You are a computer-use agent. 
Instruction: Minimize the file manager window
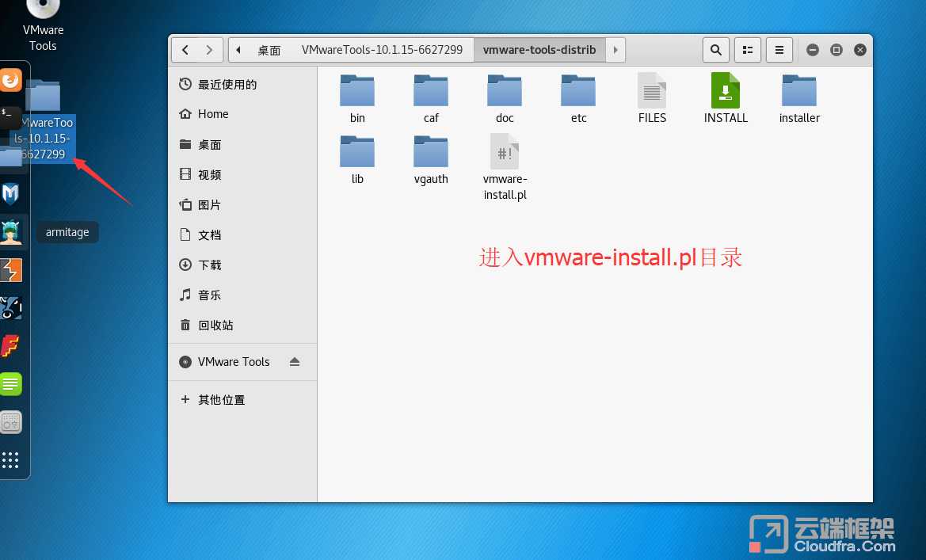(813, 50)
